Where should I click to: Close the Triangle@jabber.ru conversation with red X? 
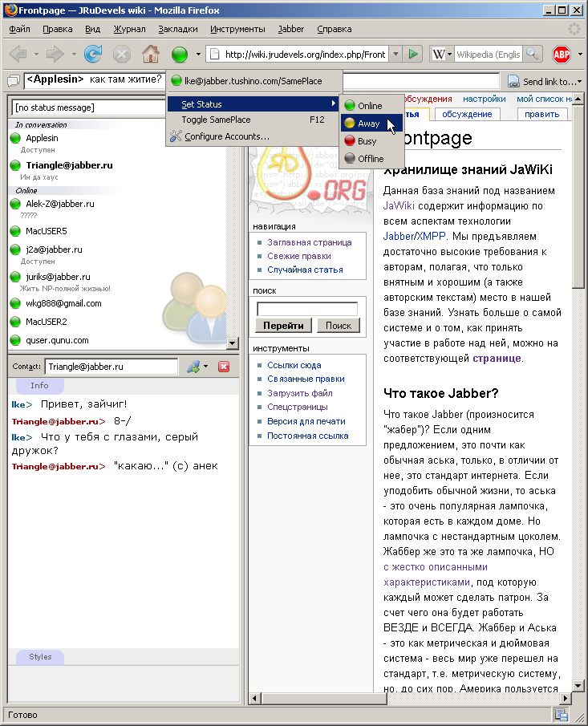coord(224,367)
